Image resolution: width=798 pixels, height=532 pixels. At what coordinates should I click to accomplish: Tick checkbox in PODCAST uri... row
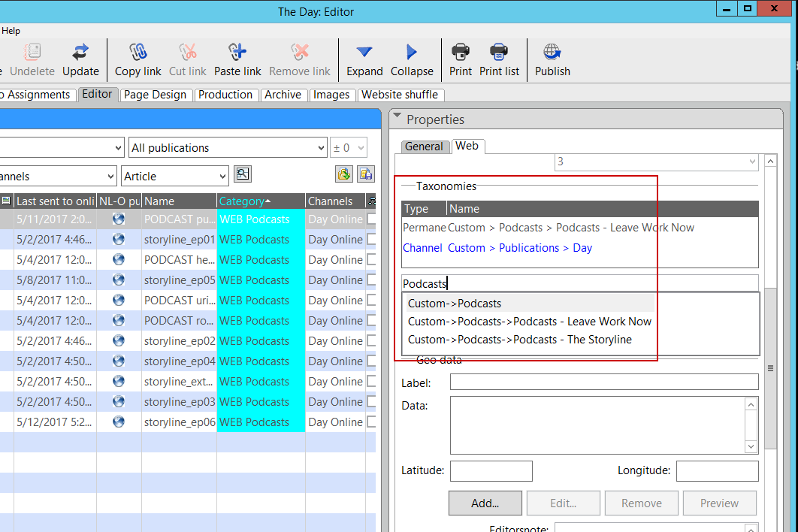[371, 301]
